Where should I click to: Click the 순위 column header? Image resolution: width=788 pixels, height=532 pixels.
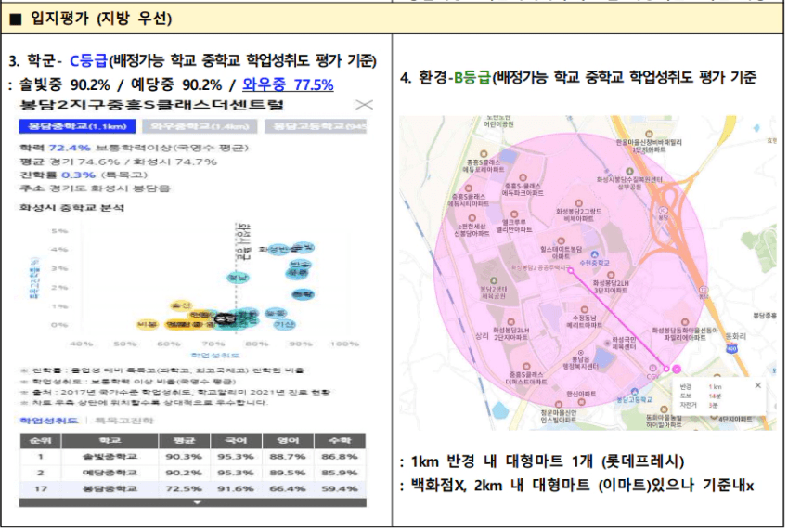click(x=40, y=440)
